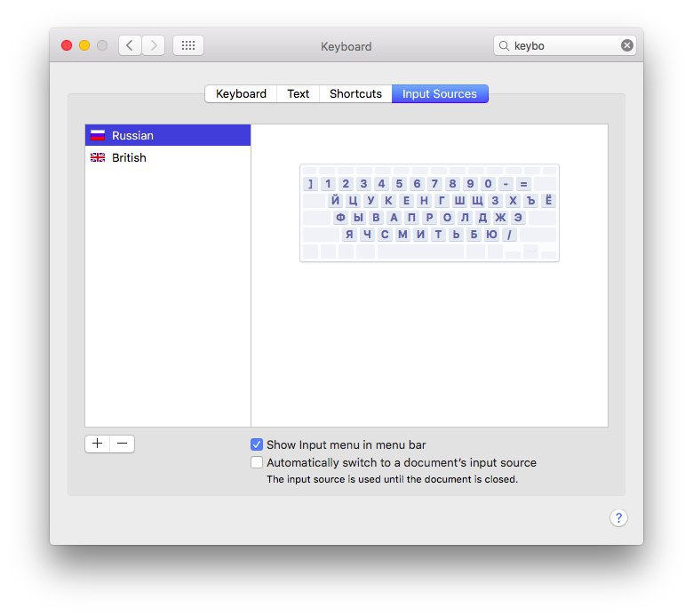Click the Russian flag icon
Viewport: 693px width, 616px height.
coord(98,135)
